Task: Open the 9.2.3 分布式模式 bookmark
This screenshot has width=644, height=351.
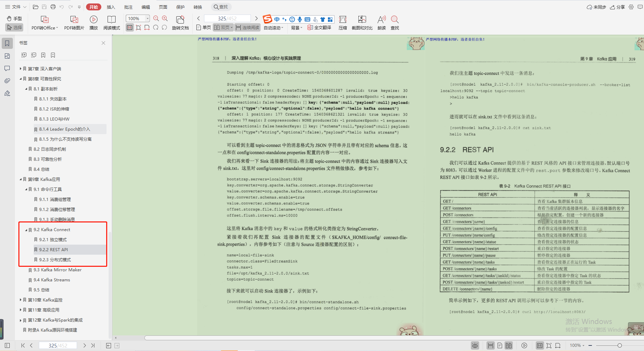Action: [55, 260]
